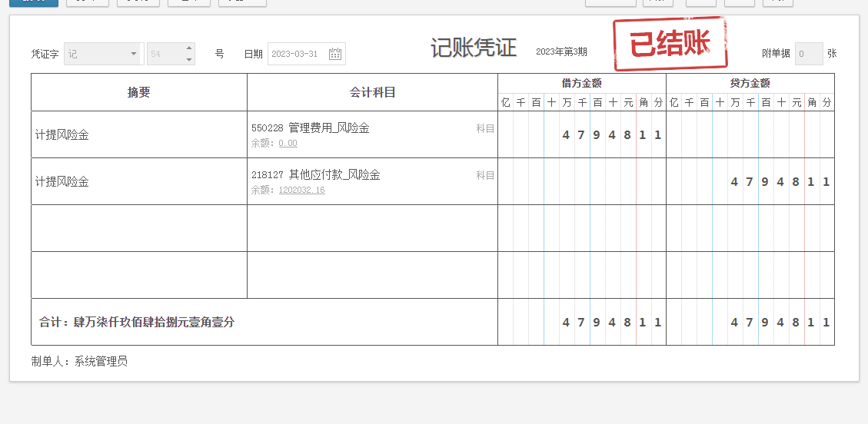868x424 pixels.
Task: Select the 附单据 attachment count field
Action: (808, 54)
